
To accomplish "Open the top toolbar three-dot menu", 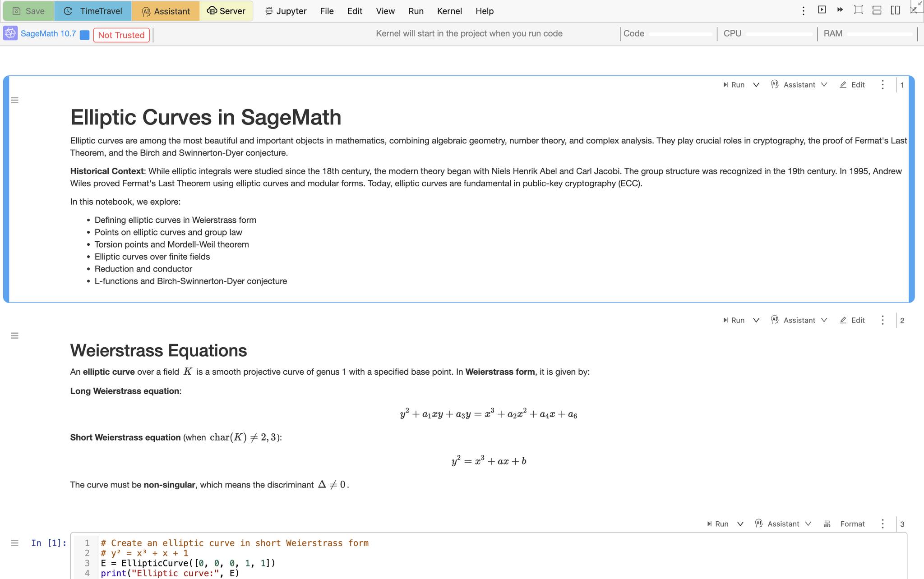I will click(803, 11).
